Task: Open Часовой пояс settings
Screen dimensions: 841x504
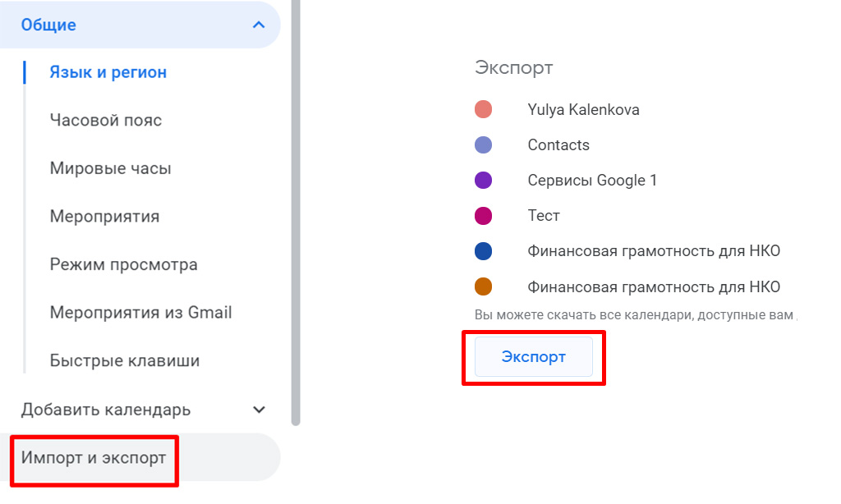Action: (103, 120)
